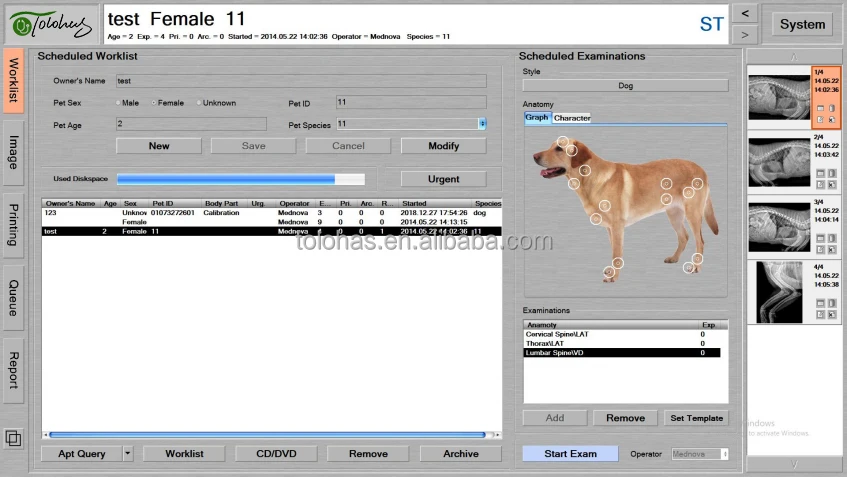Click the single-window icon for thumbnail 1/4
Viewport: 847px width, 478px height.
click(820, 109)
